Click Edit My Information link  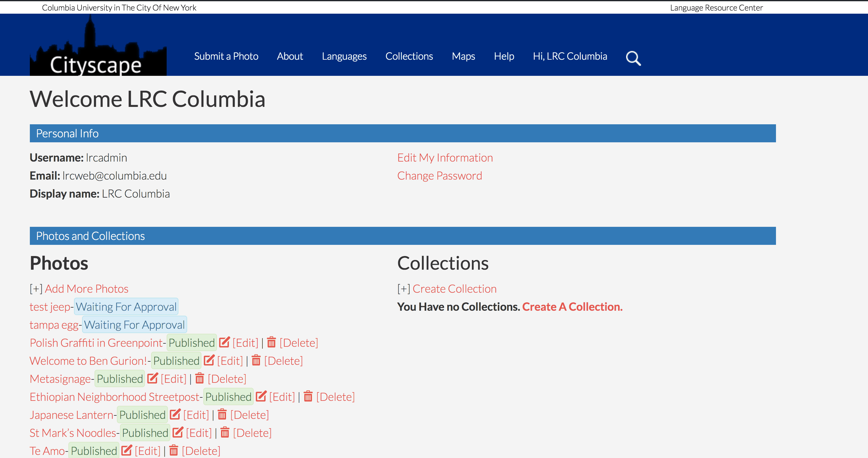(x=445, y=158)
